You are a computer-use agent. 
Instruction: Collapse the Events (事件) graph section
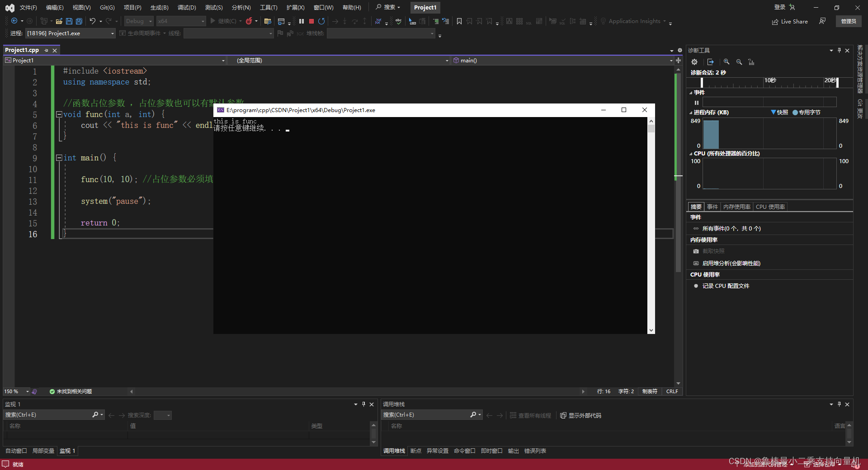pyautogui.click(x=691, y=93)
